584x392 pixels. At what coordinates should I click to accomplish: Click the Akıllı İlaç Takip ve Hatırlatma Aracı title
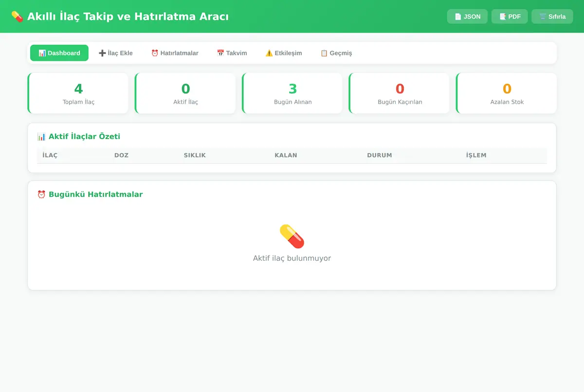click(128, 17)
